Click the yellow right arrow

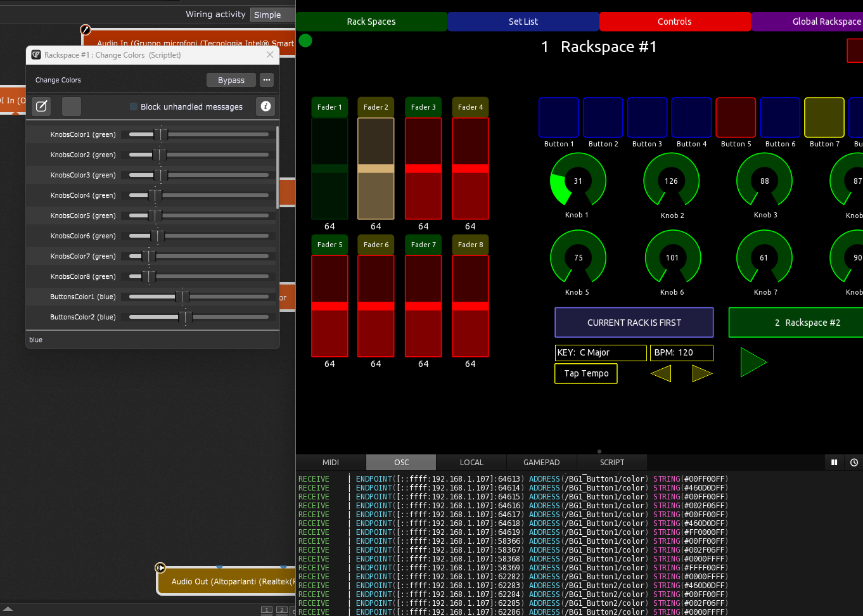[701, 373]
